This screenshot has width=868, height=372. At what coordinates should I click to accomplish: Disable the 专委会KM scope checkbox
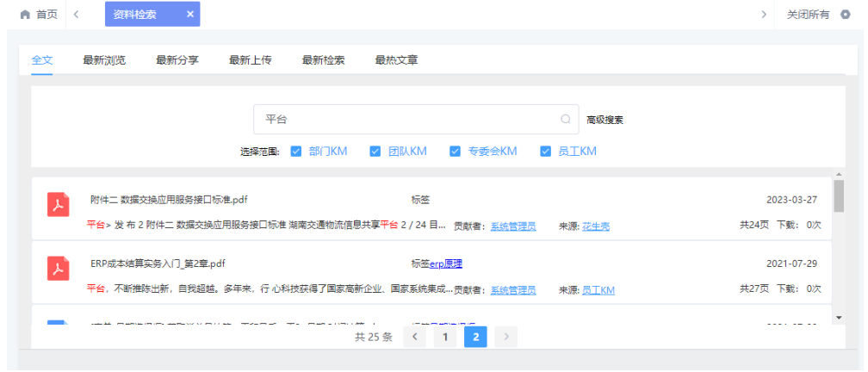tap(455, 152)
